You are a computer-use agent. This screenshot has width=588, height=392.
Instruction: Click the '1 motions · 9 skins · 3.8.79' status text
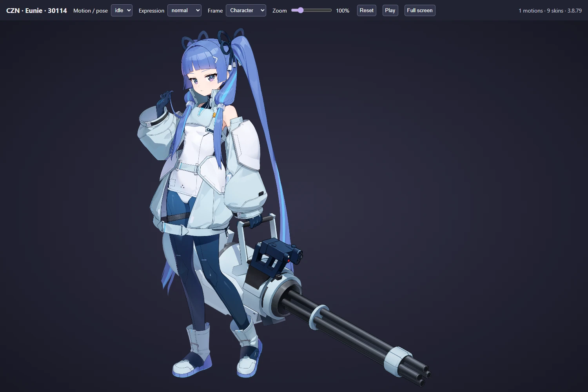coord(550,11)
